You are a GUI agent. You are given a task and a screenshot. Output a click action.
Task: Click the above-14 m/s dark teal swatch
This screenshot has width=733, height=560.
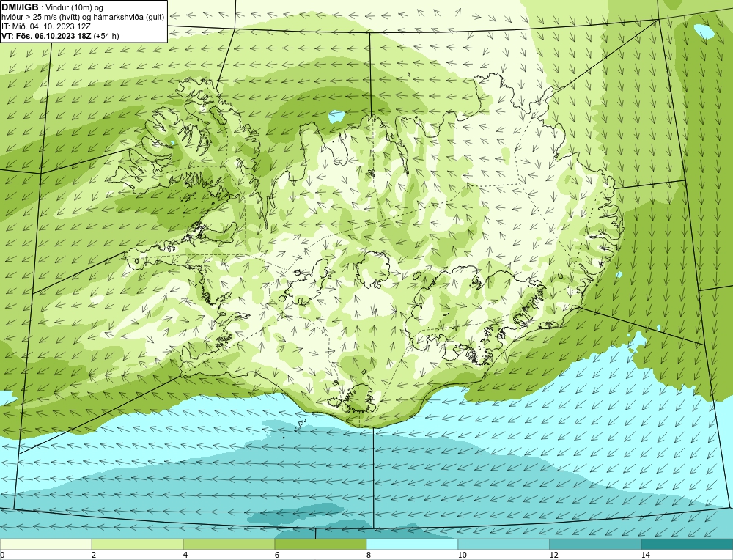(687, 544)
